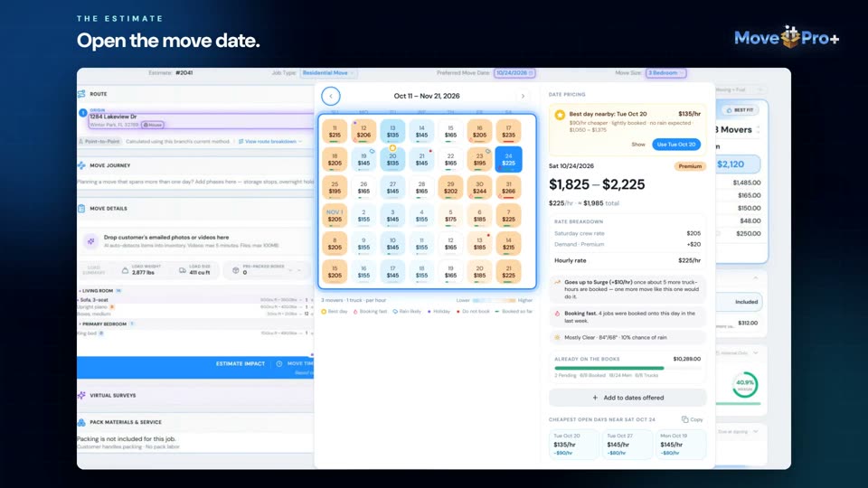Advance to the next calendar date range

tap(523, 97)
